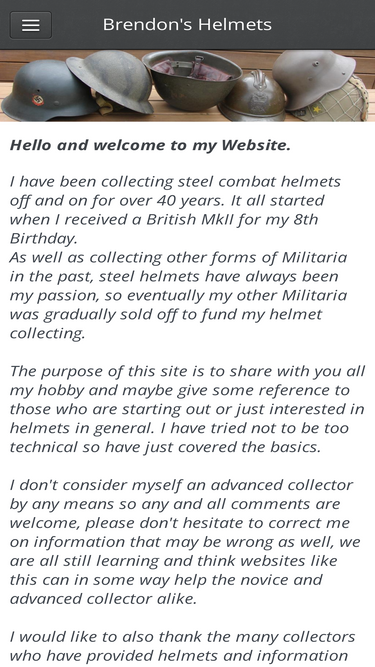This screenshot has height=667, width=375.
Task: Click the netted helmet with yellow star
Action: (x=338, y=102)
